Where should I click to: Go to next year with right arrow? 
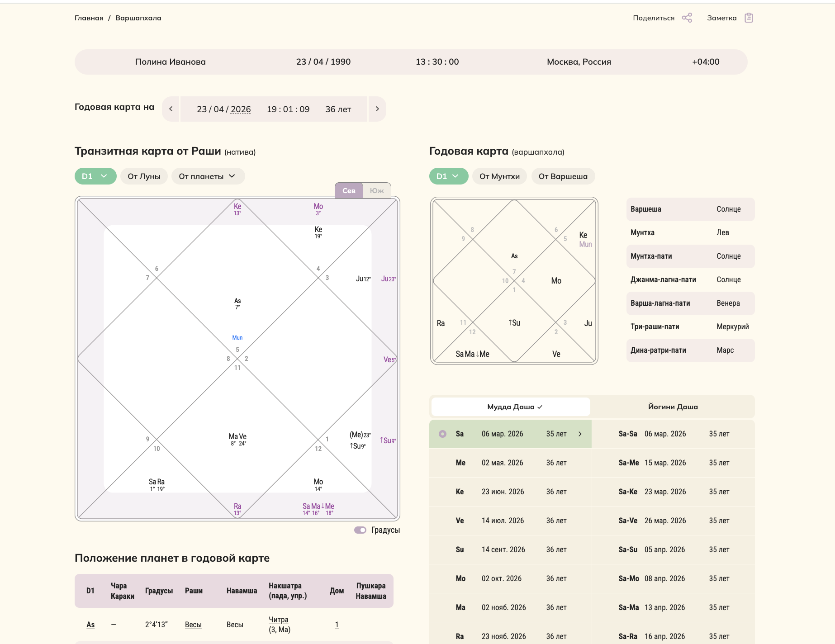tap(377, 109)
